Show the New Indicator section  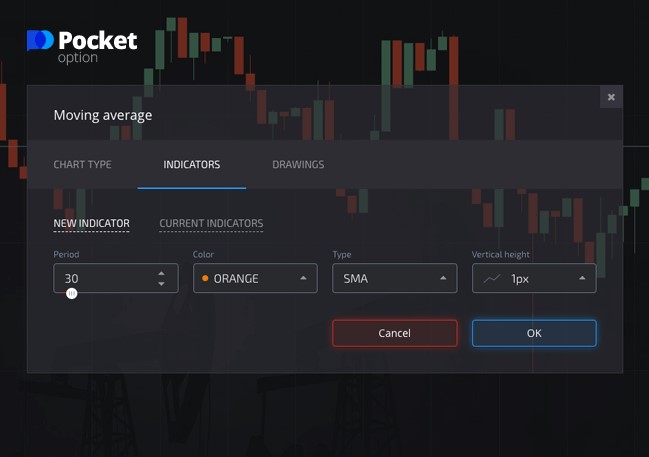[x=91, y=224]
